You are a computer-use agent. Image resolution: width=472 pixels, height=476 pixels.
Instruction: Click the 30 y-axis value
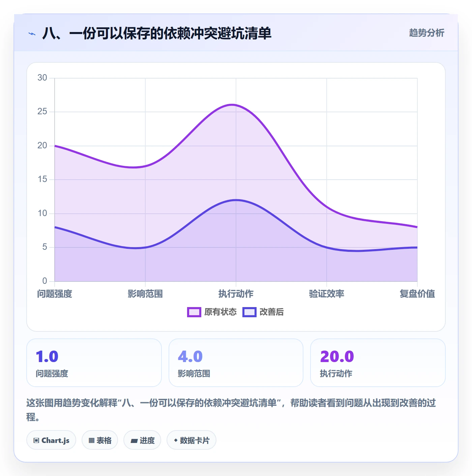42,78
